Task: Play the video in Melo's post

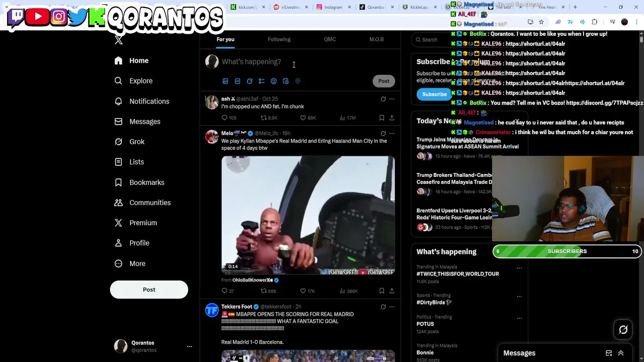Action: pos(308,215)
